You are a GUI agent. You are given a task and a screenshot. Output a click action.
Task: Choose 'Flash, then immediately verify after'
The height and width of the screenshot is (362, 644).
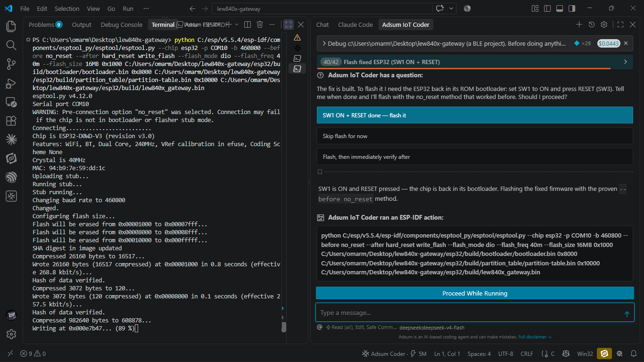click(x=475, y=156)
